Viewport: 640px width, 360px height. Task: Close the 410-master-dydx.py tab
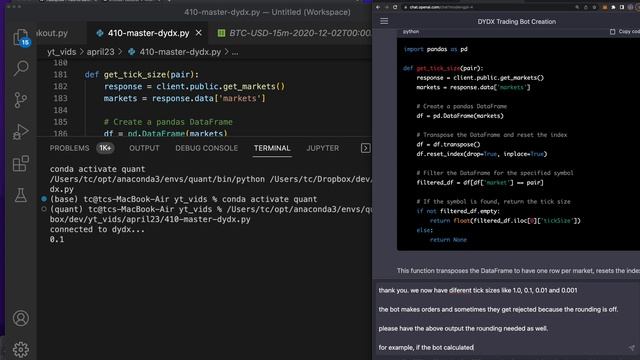[x=199, y=33]
